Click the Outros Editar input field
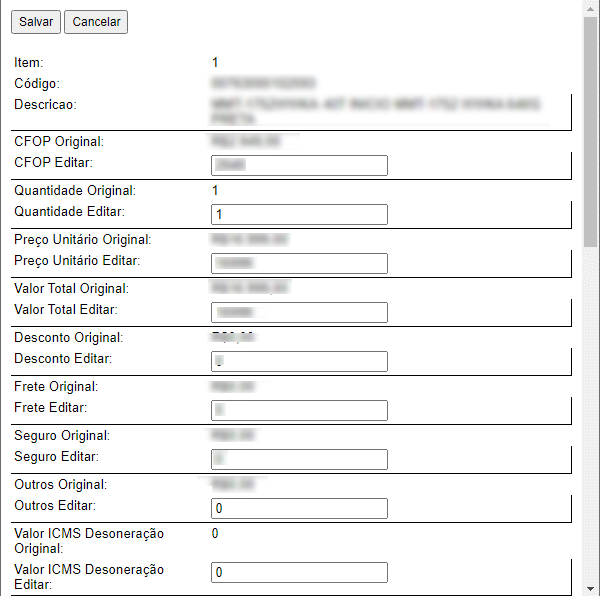The image size is (600, 596). click(x=299, y=509)
